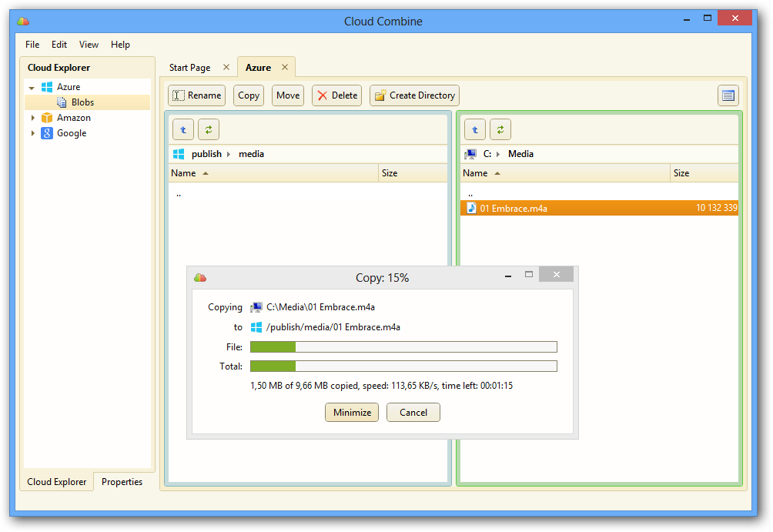Image resolution: width=773 pixels, height=532 pixels.
Task: Minimize the Copy dialog window
Action: click(508, 275)
